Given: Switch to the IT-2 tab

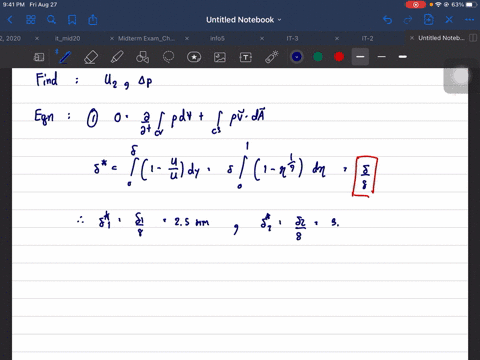Looking at the screenshot, I should (367, 38).
